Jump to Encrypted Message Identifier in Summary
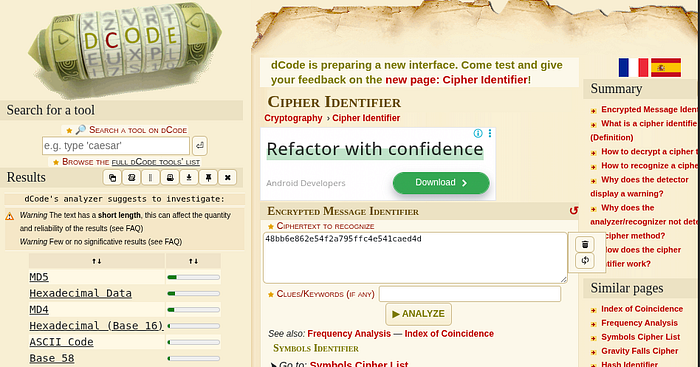 (x=650, y=109)
